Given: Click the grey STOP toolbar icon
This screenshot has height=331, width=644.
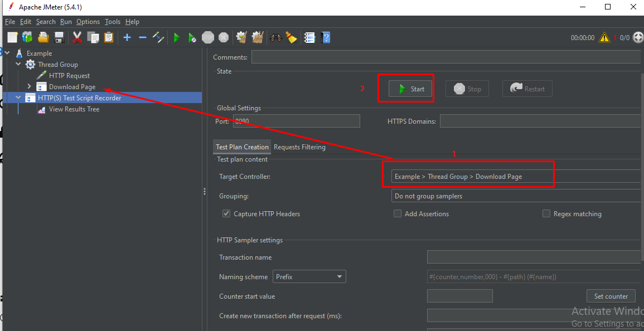Looking at the screenshot, I should (x=208, y=38).
